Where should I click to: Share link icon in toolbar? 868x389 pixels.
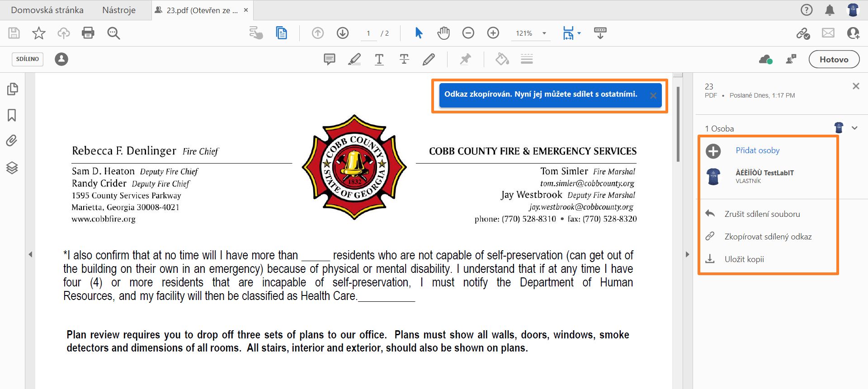(x=803, y=33)
